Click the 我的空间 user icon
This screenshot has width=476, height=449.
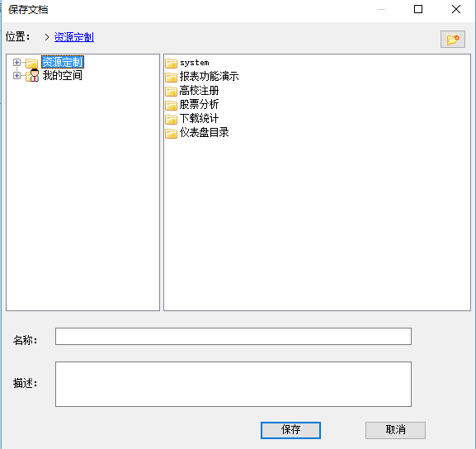pos(32,75)
